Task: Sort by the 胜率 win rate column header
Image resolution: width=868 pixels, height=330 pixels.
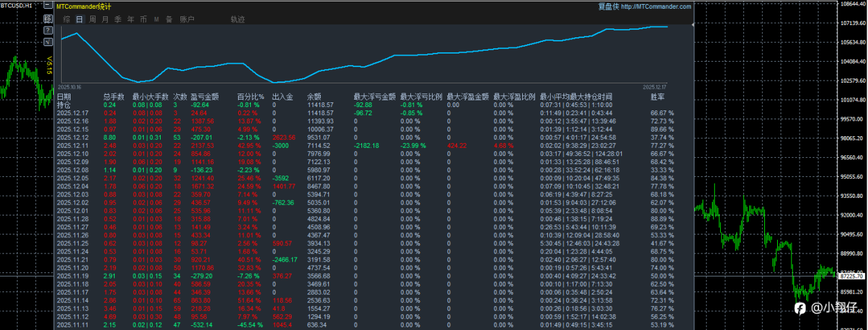Action: 658,97
